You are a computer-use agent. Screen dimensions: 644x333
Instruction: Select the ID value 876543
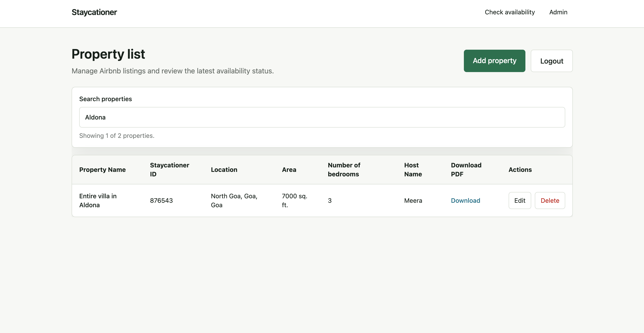(x=161, y=201)
